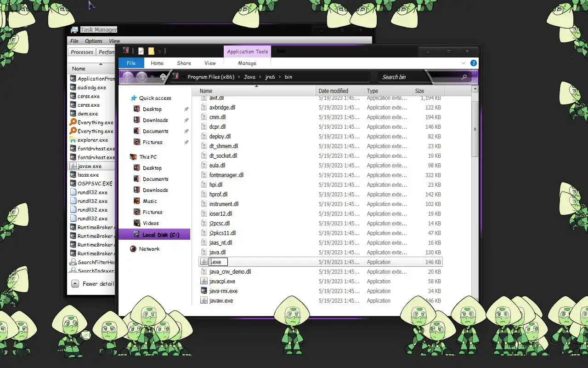Open the File tab in Explorer ribbon
Viewport: 588px width, 368px height.
tap(131, 63)
